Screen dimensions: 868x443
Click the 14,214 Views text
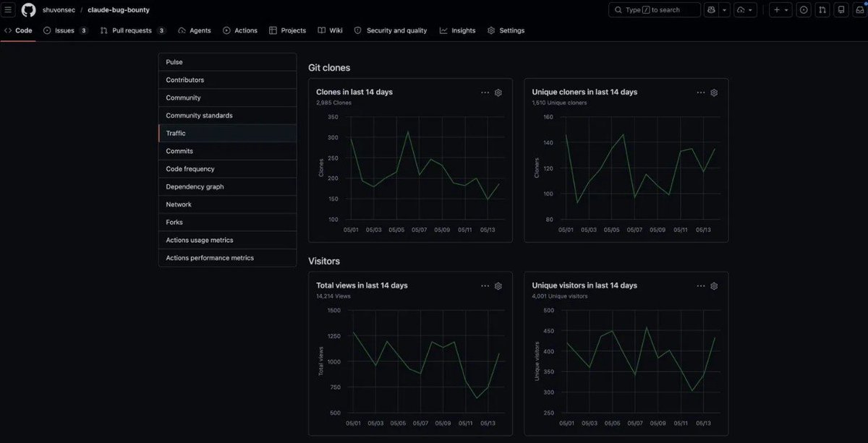[333, 296]
